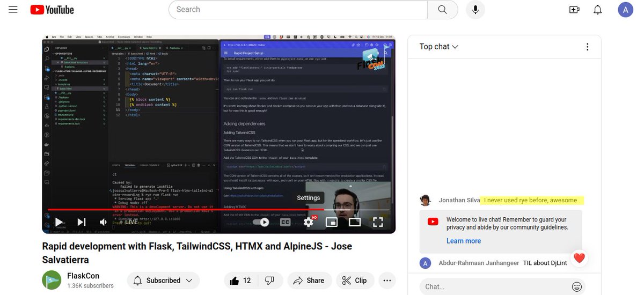Screen dimensions: 644x295
Task: Switch to theater mode
Action: [x=355, y=222]
